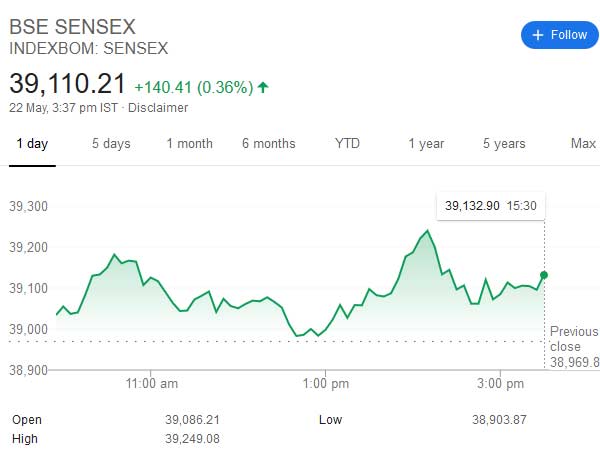Click the 39,132.90 15:30 tooltip
Screen dimensions: 600x450
pos(491,206)
